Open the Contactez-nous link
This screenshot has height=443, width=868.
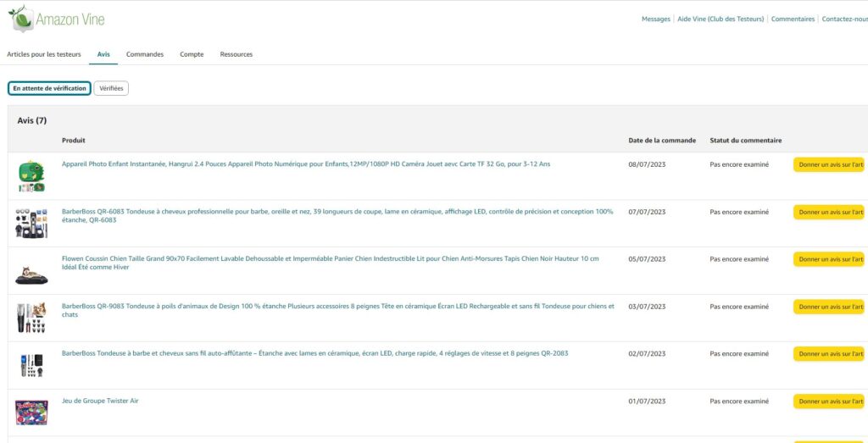point(845,19)
